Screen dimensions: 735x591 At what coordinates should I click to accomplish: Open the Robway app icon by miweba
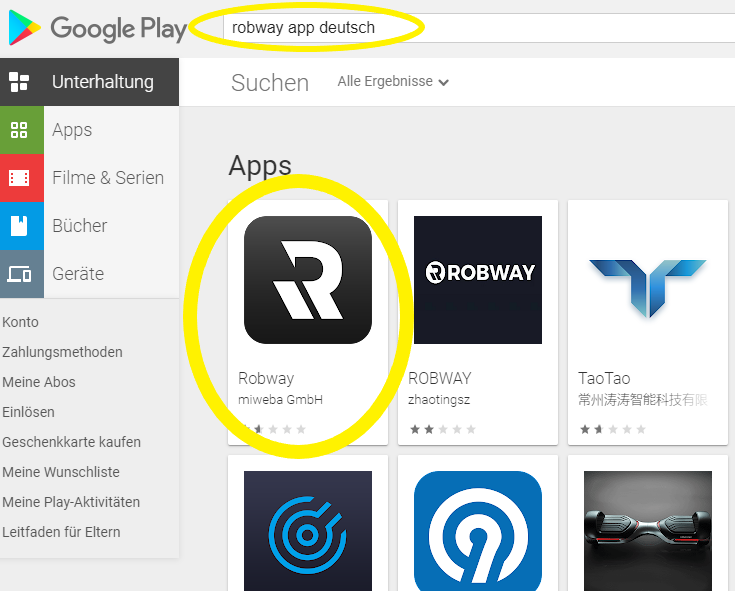tap(308, 280)
